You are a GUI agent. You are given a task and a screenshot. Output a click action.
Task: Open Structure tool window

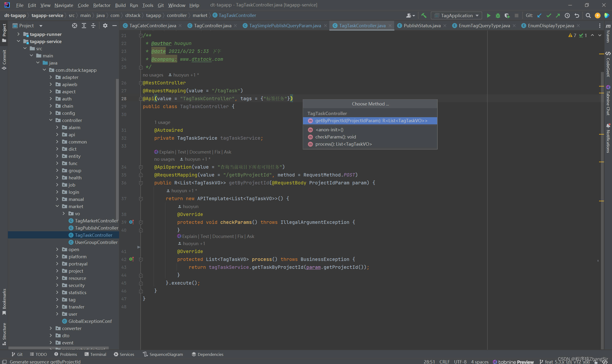pos(4,334)
